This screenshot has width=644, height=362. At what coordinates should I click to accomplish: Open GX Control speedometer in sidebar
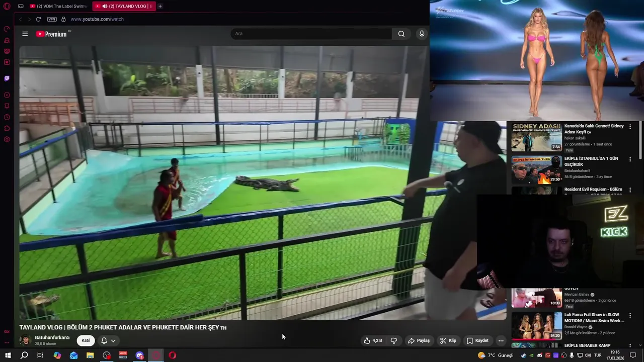[x=7, y=29]
